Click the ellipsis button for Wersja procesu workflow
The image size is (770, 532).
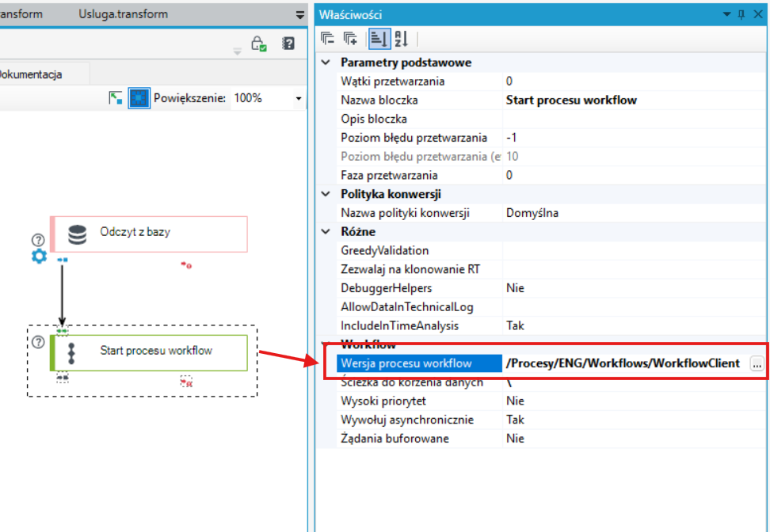(x=757, y=363)
